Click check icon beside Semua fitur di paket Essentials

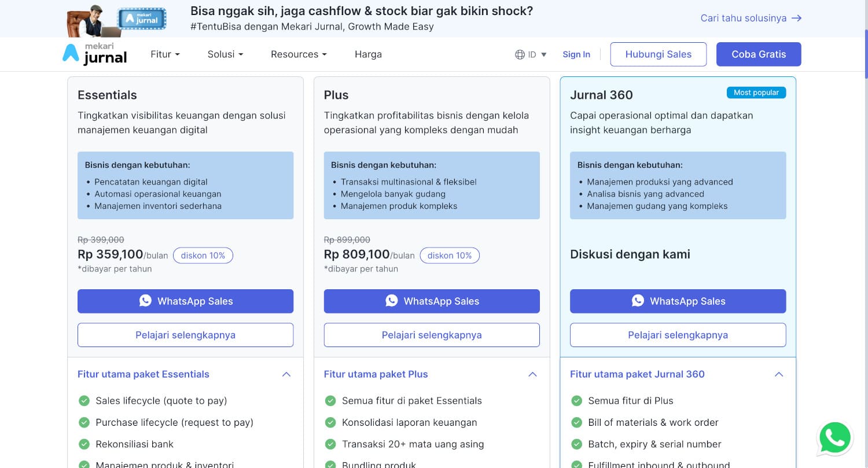[x=330, y=400]
